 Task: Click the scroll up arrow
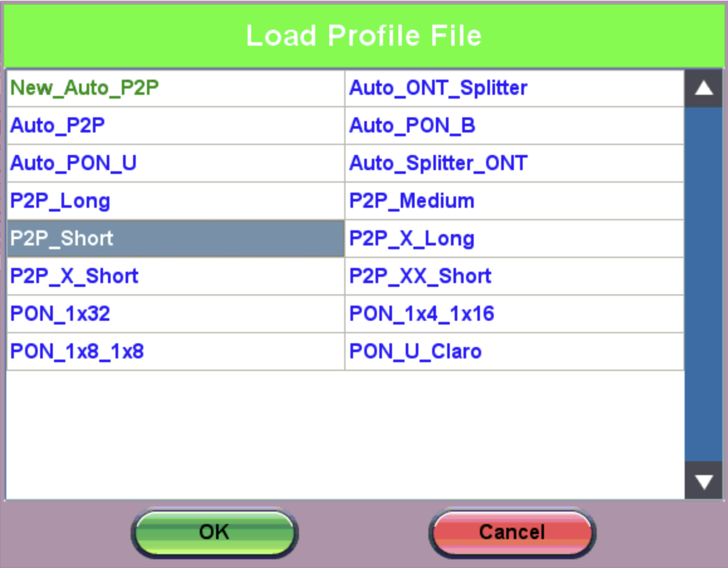[704, 88]
